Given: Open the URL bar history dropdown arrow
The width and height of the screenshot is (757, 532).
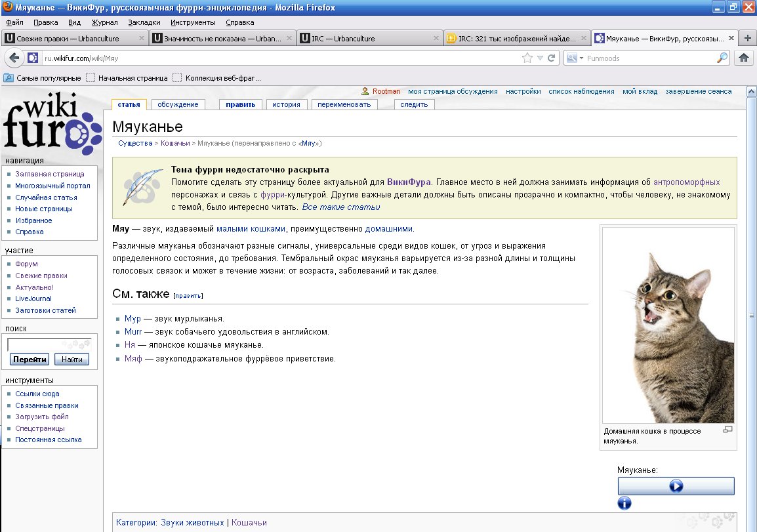Looking at the screenshot, I should (540, 58).
